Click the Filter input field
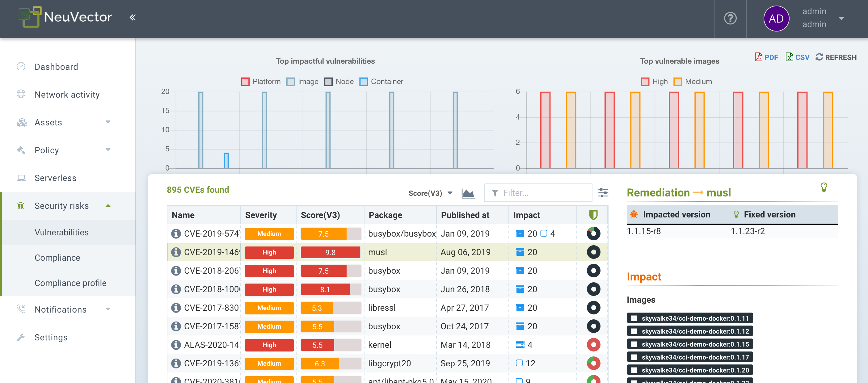 click(542, 193)
